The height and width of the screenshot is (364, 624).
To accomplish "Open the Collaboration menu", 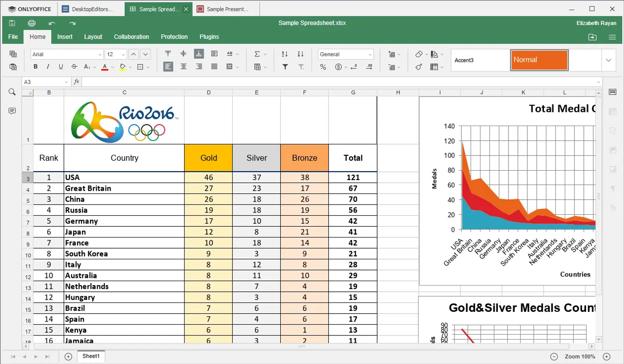I will point(131,37).
